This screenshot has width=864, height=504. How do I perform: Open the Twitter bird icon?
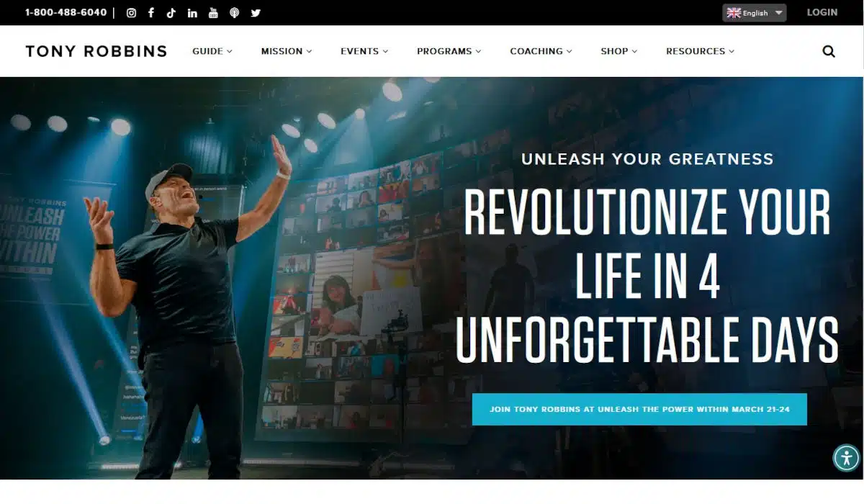coord(256,13)
